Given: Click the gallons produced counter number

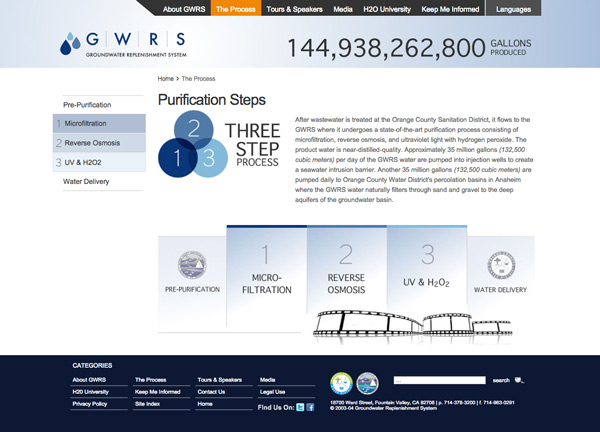Looking at the screenshot, I should [386, 48].
